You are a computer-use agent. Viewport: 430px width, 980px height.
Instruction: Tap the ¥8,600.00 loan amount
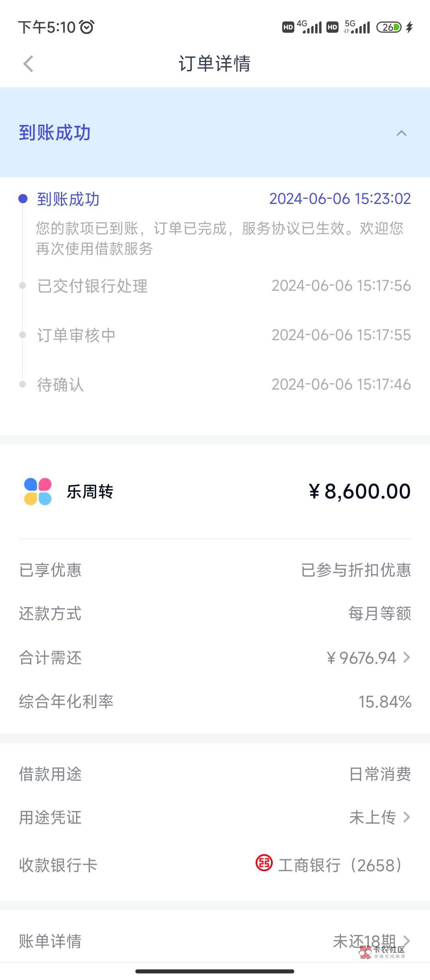click(x=360, y=491)
